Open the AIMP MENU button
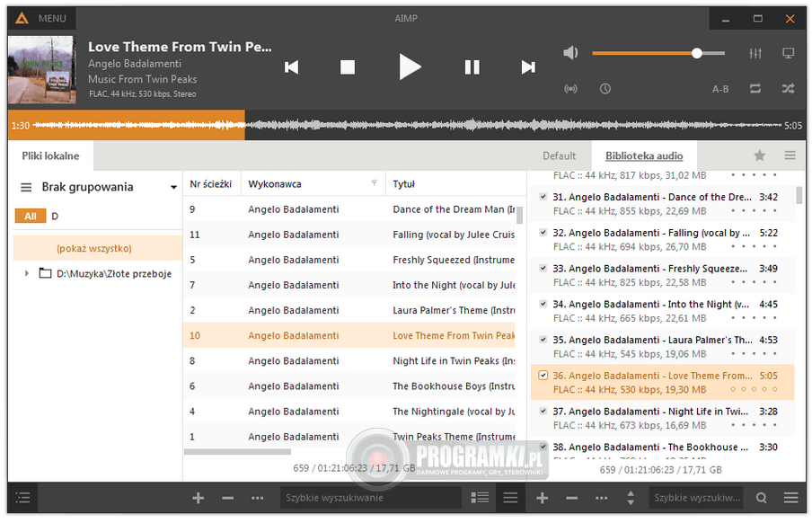The image size is (812, 523). click(41, 19)
